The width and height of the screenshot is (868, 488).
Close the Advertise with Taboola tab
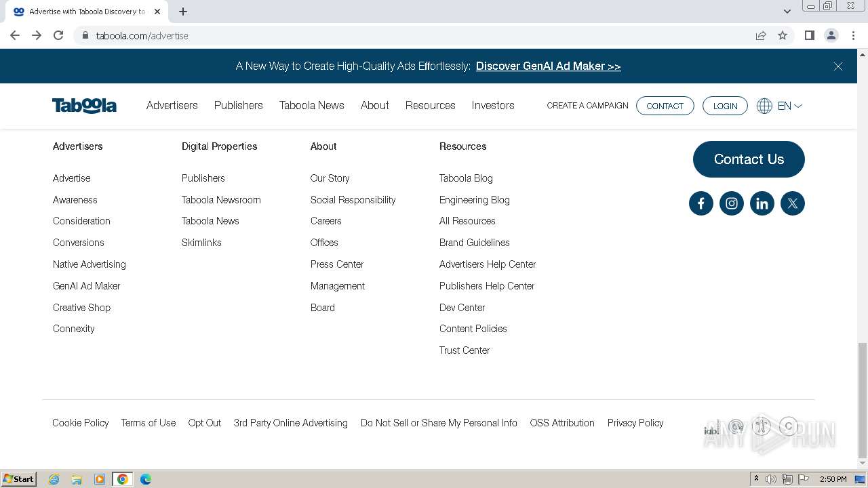point(157,12)
